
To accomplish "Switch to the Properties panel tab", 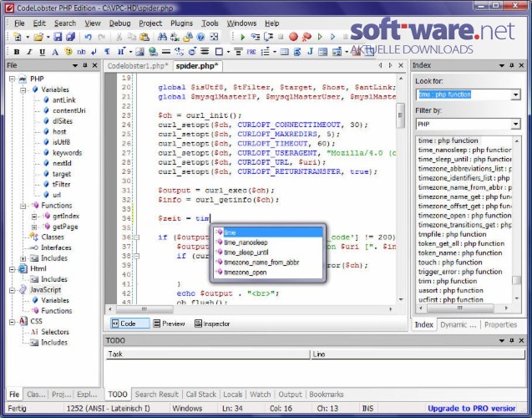I will point(500,324).
